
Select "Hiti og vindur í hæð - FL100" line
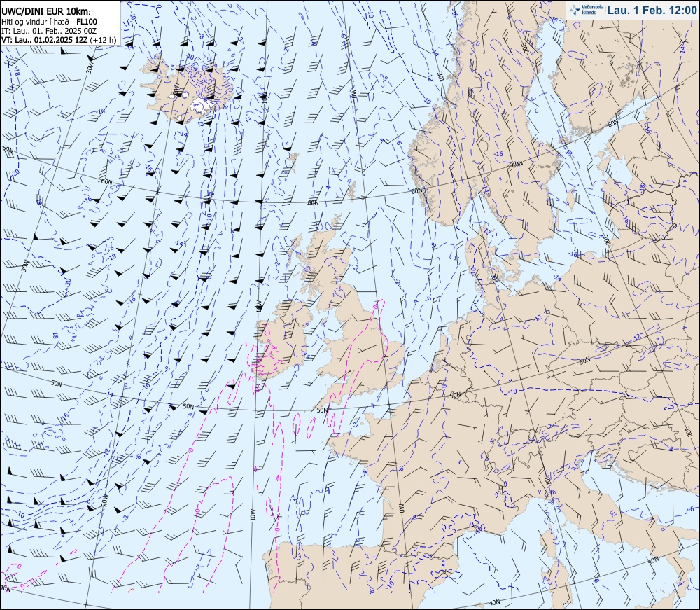pyautogui.click(x=49, y=22)
